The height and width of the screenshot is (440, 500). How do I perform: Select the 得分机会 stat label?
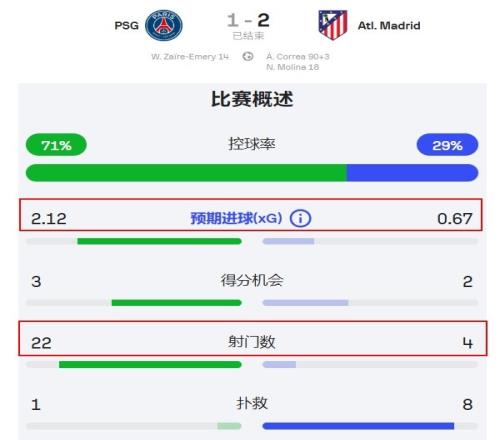(x=252, y=280)
